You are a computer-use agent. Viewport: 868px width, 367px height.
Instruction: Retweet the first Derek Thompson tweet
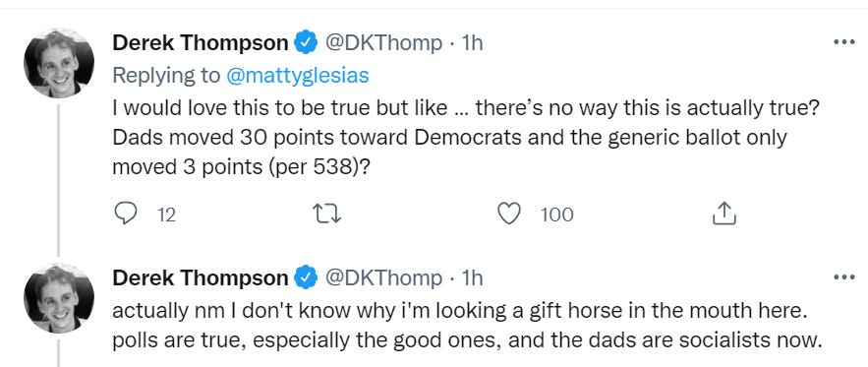[x=326, y=214]
